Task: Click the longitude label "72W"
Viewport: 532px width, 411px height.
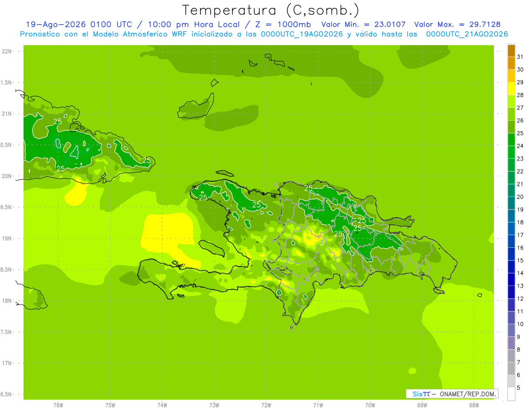Action: (x=266, y=405)
